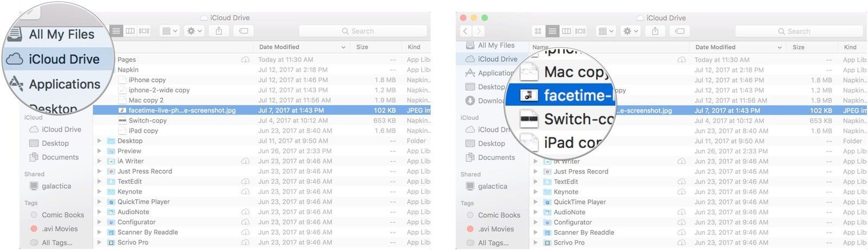
Task: Download AudioNote via cloud icon, left window
Action: click(245, 212)
